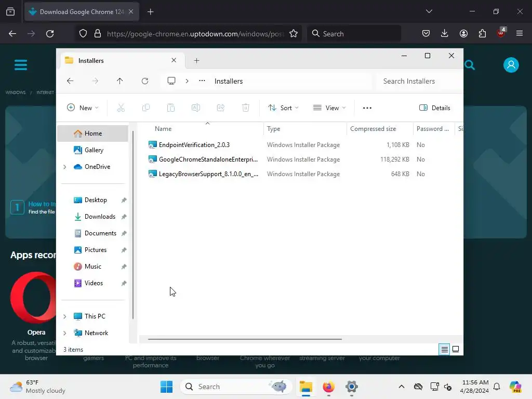
Task: Open Videos in the navigation pane
Action: [x=92, y=283]
